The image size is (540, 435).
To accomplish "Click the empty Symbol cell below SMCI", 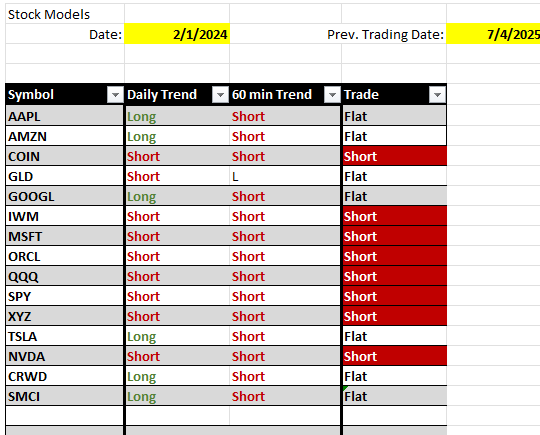I will [64, 416].
